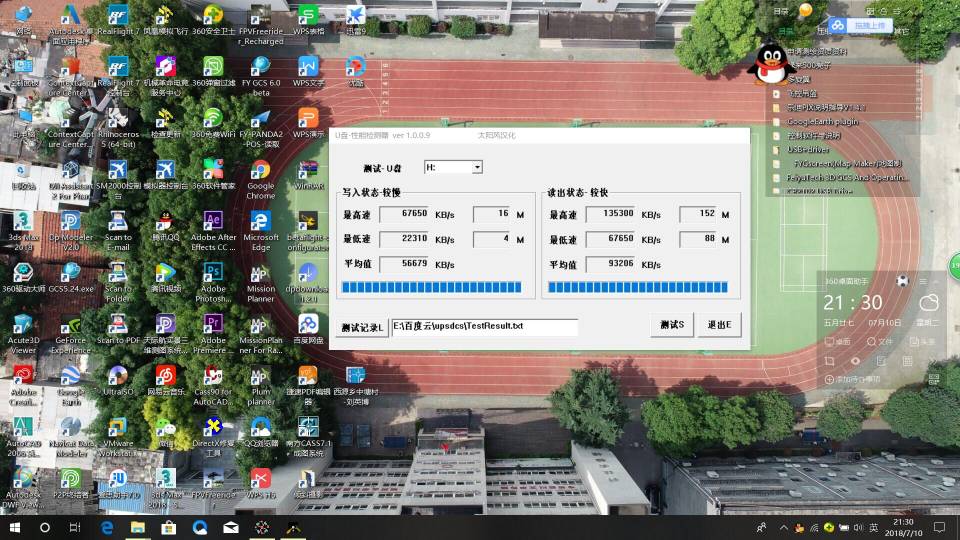960x540 pixels.
Task: Open the DirectX修复工具 desktop icon
Action: [213, 437]
